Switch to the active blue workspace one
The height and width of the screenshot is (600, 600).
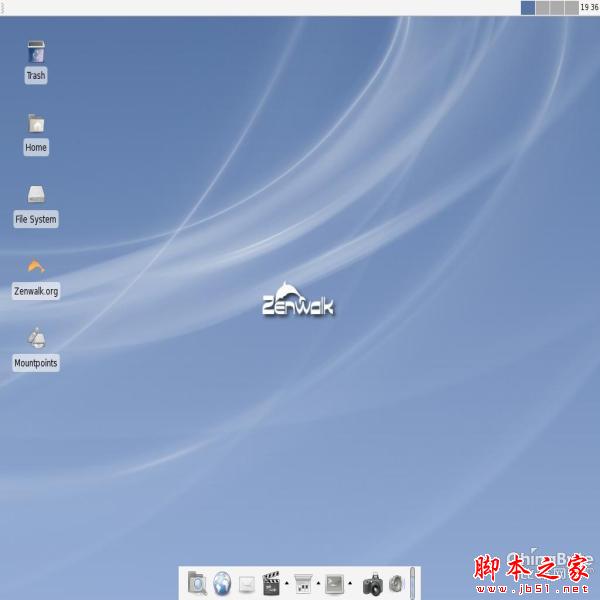pyautogui.click(x=528, y=8)
